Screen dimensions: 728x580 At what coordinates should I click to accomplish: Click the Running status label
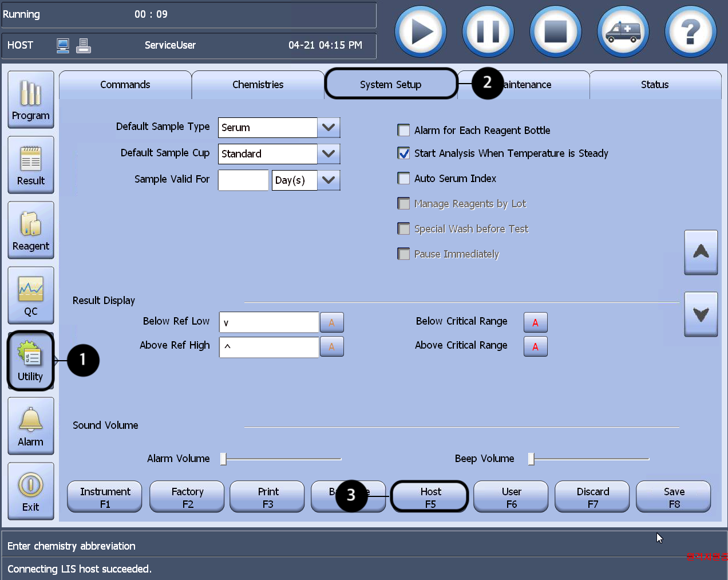click(x=21, y=14)
